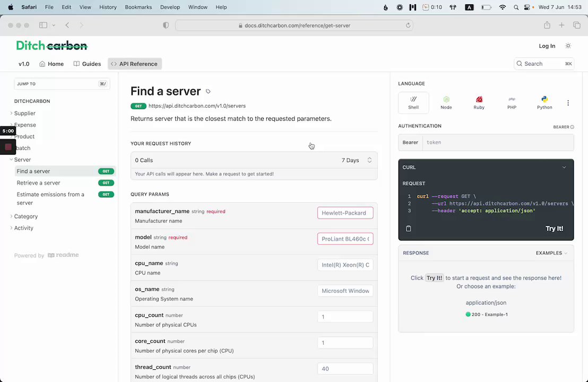
Task: Select the Shell language icon
Action: pyautogui.click(x=413, y=102)
